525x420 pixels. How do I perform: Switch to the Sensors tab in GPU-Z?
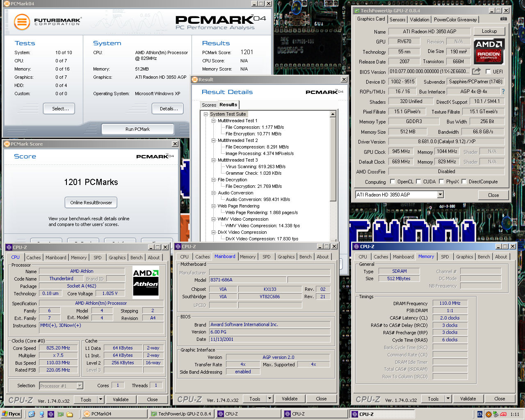tap(397, 20)
